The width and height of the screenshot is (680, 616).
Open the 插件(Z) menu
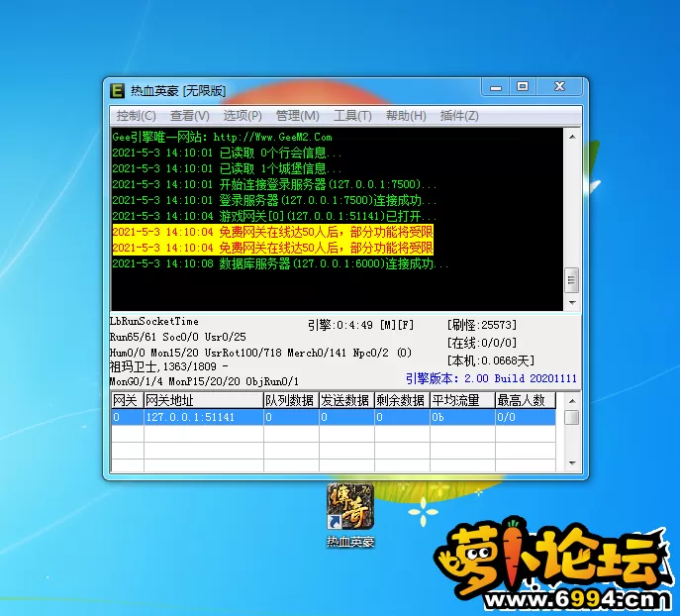(459, 116)
